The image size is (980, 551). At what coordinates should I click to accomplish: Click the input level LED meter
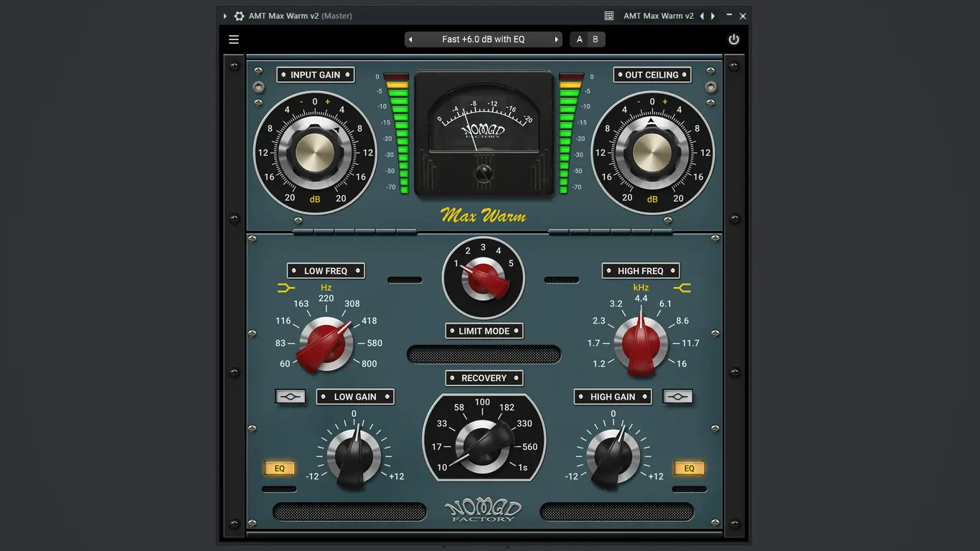396,133
